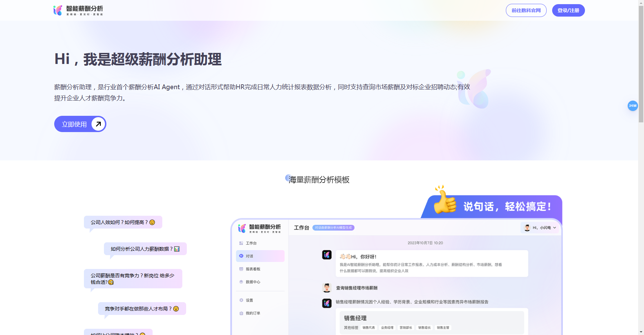Screen dimensions: 644x335
Task: Open 对话 in the preview sidebar
Action: pos(260,256)
